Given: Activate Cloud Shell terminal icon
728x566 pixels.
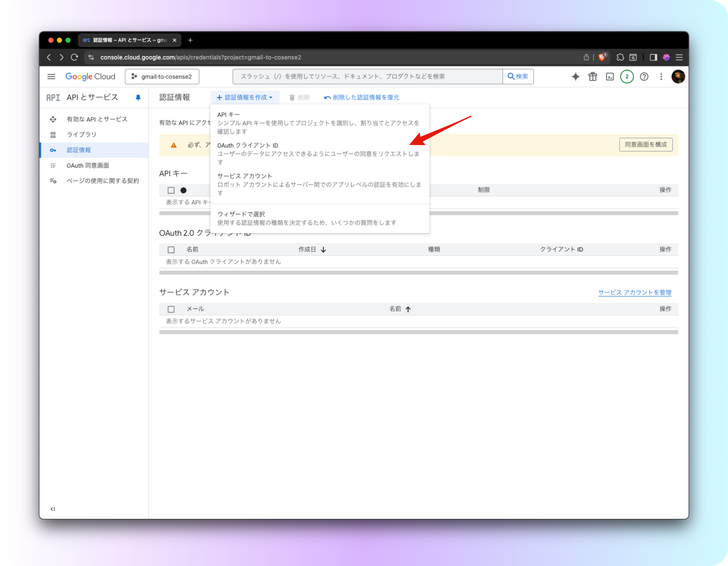Looking at the screenshot, I should point(610,77).
